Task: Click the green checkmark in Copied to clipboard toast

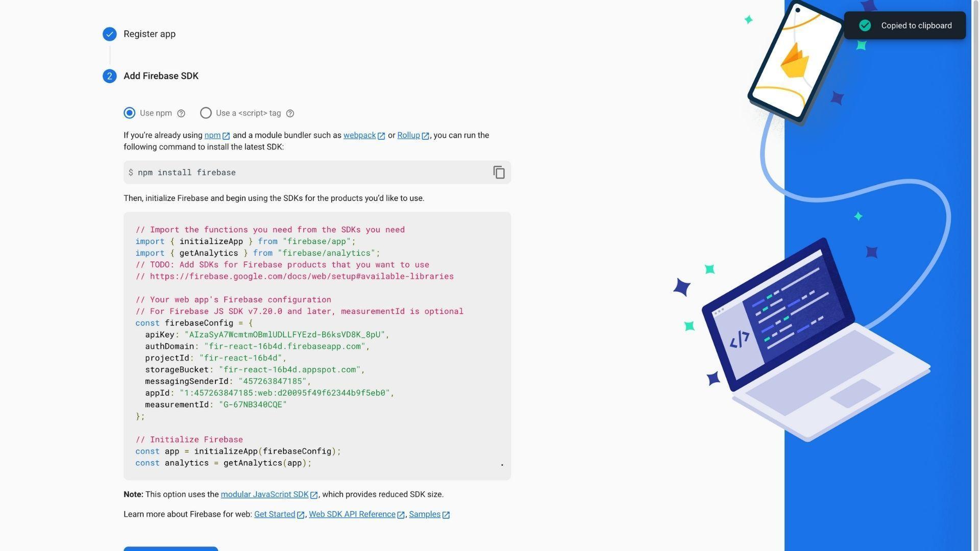Action: 865,26
